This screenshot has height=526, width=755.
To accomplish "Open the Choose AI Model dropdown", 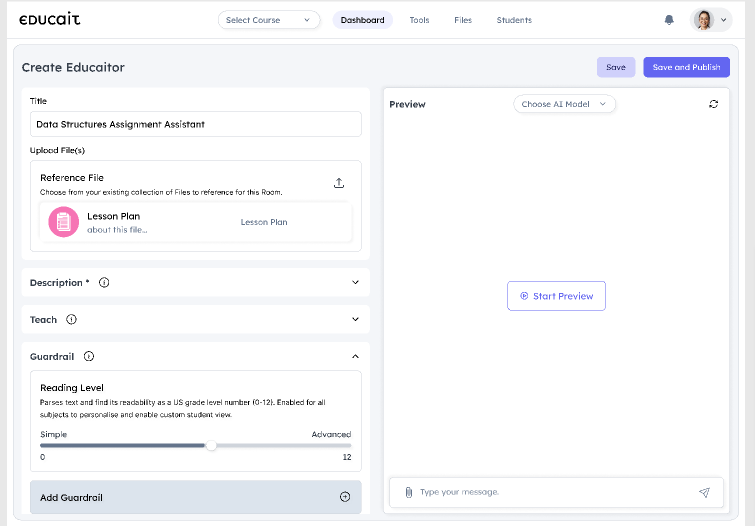I will tap(564, 104).
